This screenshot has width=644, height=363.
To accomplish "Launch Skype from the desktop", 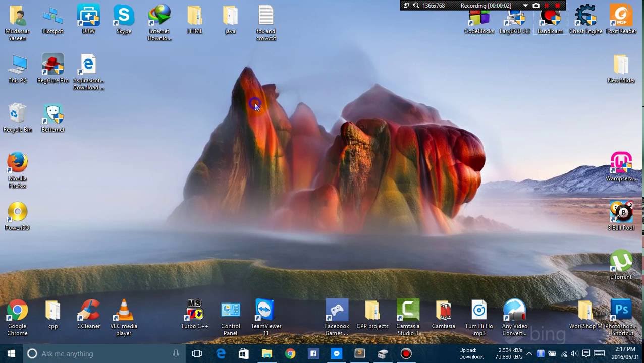I will [124, 20].
